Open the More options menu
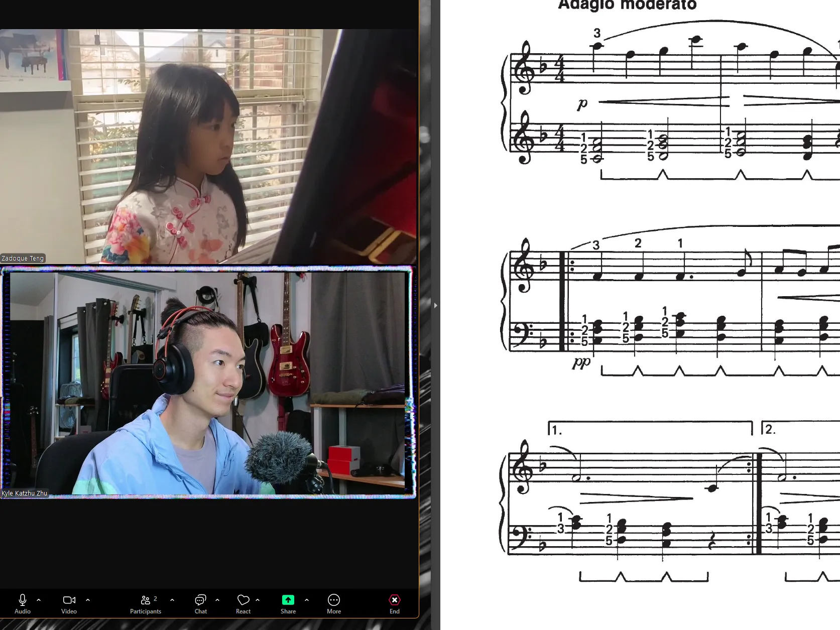This screenshot has height=630, width=840. tap(334, 604)
